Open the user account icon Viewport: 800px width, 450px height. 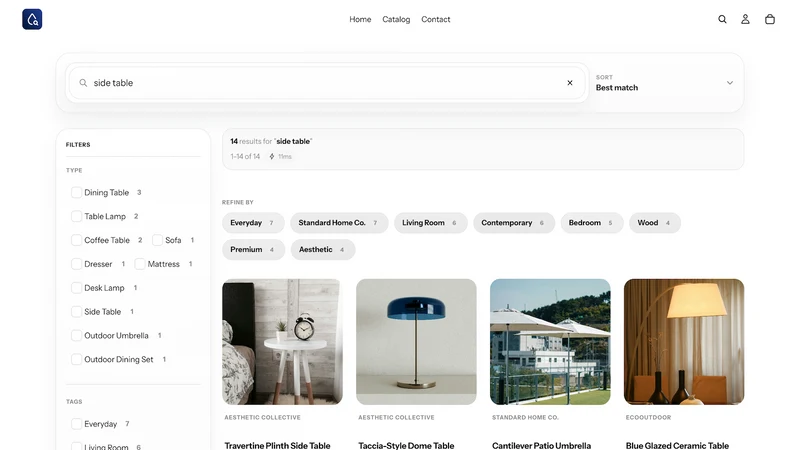745,19
